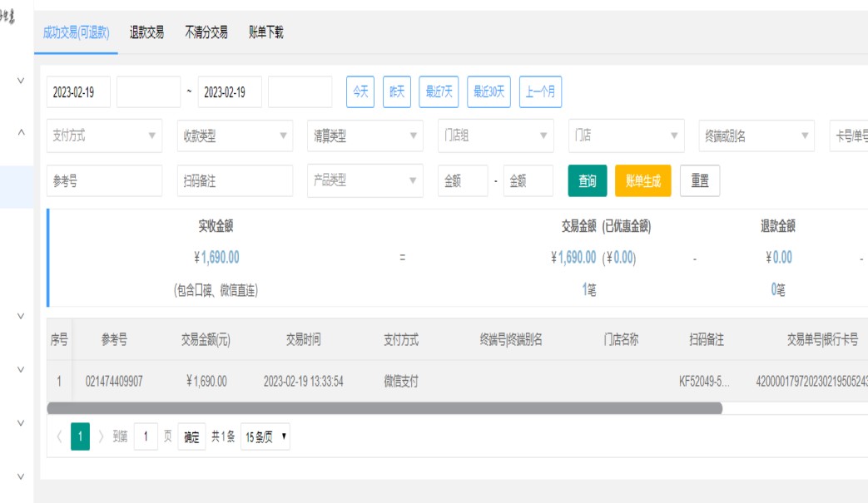868x503 pixels.
Task: Open the 账单下载 tab
Action: tap(265, 32)
